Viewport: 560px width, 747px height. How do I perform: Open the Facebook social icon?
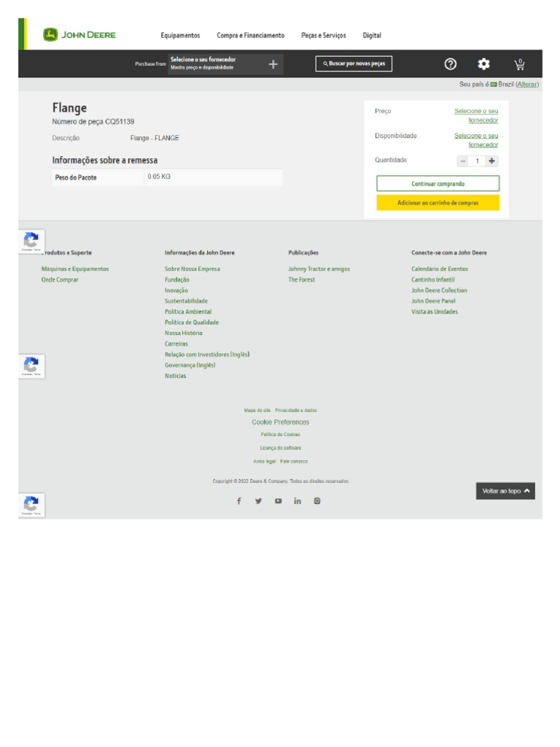[x=239, y=500]
